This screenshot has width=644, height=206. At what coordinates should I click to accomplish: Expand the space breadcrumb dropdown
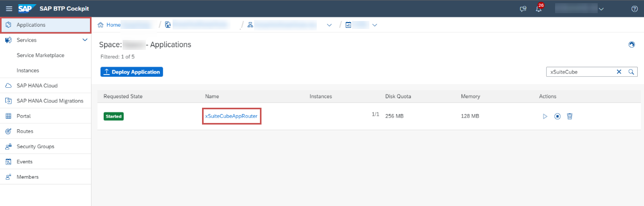(x=375, y=25)
